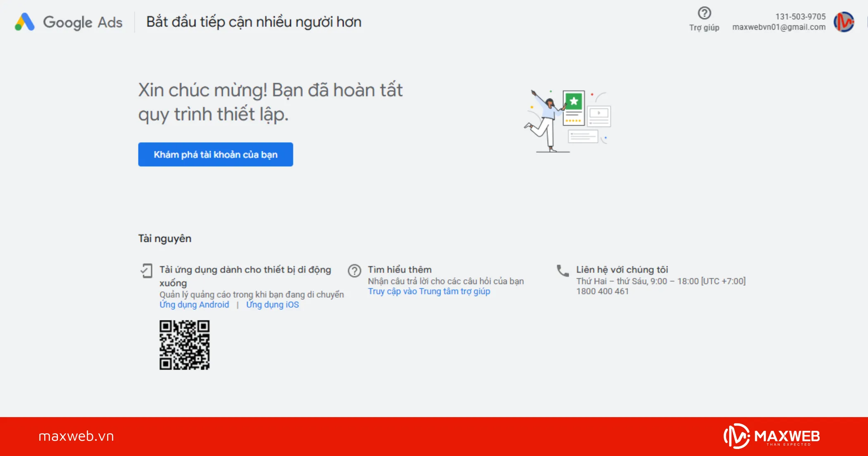The width and height of the screenshot is (868, 456).
Task: Click the account avatar in top right
Action: pos(843,22)
